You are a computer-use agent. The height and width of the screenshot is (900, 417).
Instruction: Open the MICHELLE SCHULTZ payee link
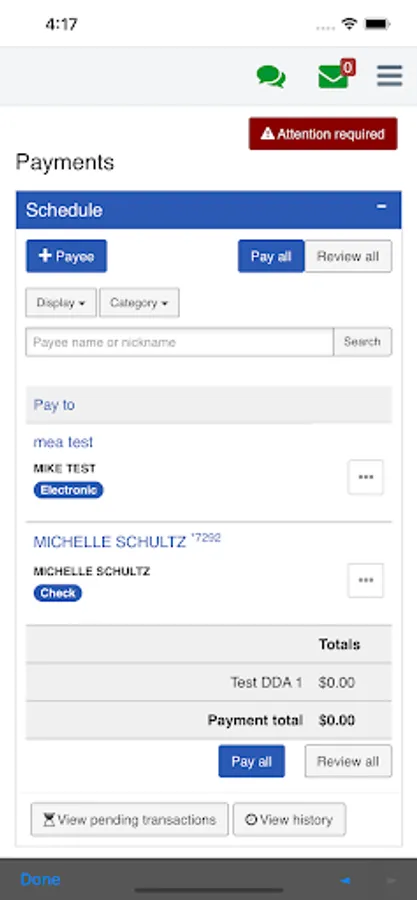pyautogui.click(x=110, y=542)
